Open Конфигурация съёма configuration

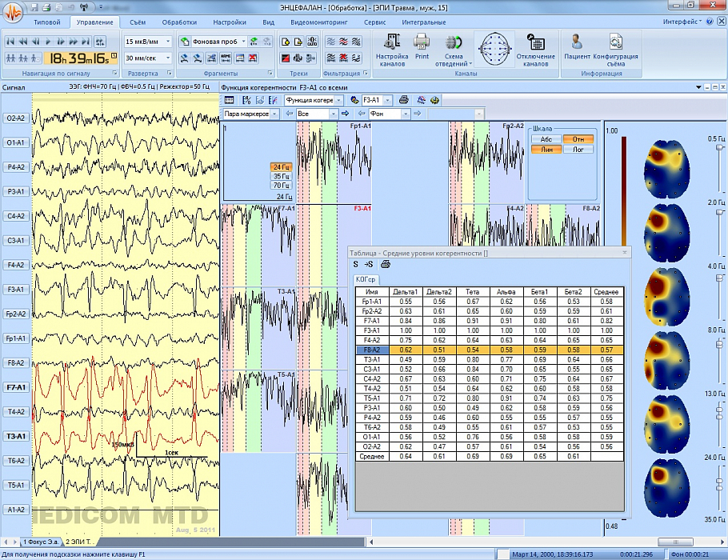coord(615,48)
